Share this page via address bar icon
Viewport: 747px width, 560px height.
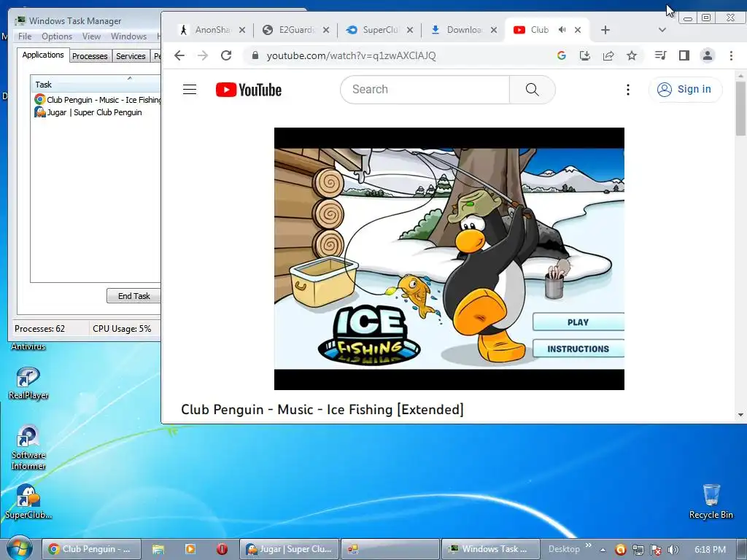tap(608, 55)
